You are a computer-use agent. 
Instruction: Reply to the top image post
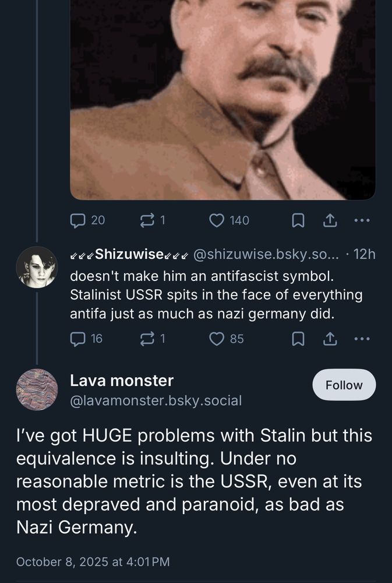(x=78, y=220)
